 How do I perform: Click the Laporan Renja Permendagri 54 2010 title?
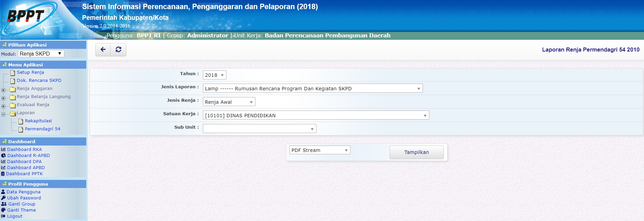click(591, 50)
